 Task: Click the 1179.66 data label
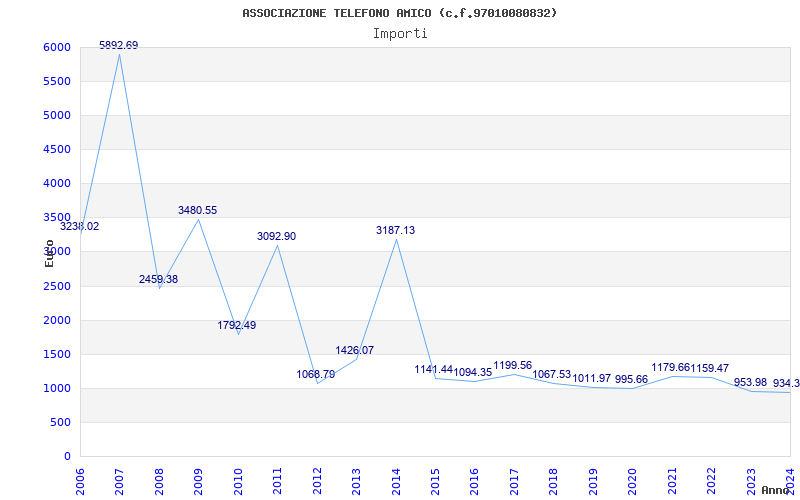click(671, 367)
